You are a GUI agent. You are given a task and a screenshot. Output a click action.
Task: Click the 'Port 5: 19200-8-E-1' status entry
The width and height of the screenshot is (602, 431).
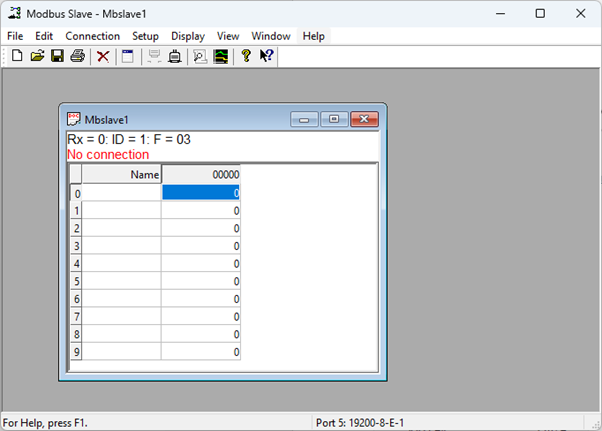[360, 423]
